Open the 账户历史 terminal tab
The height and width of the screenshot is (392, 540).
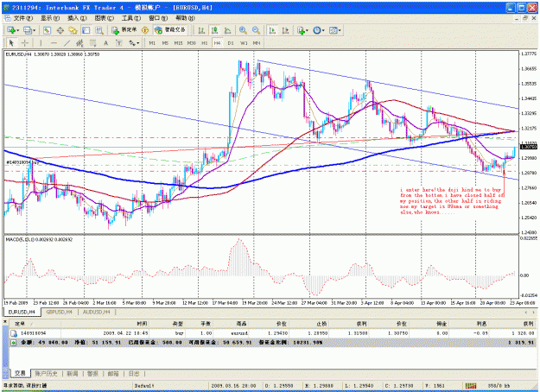point(46,373)
